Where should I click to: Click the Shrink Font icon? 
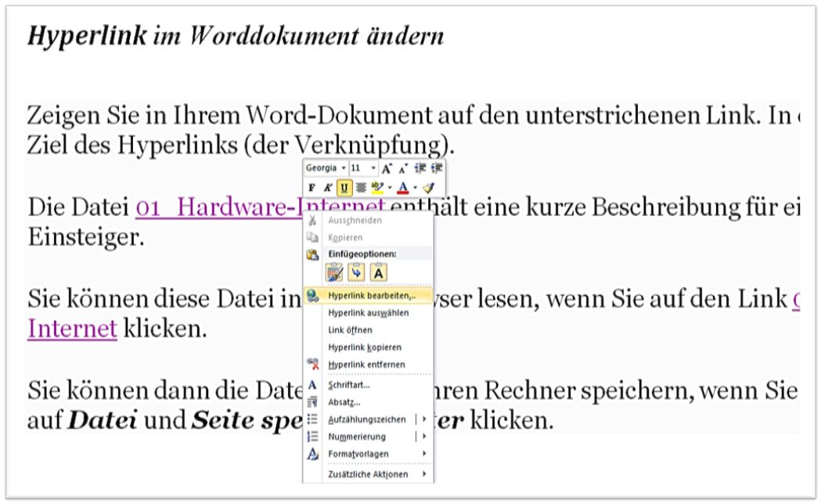click(x=402, y=169)
